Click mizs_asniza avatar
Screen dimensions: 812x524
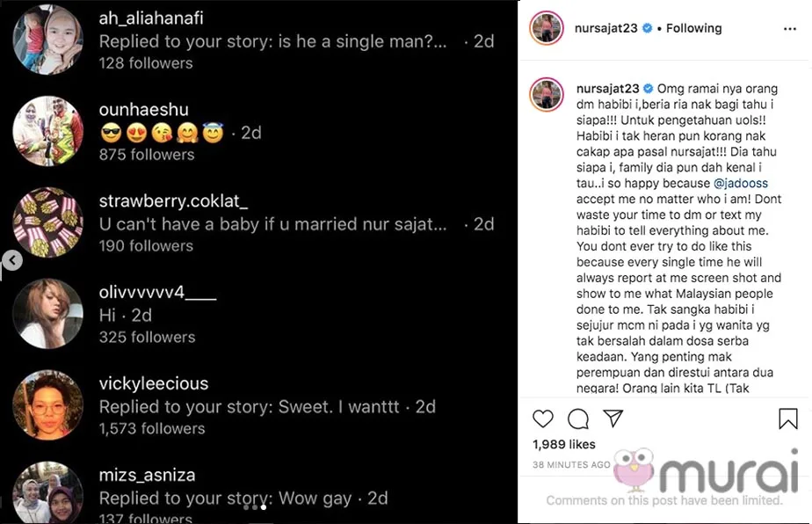[x=47, y=494]
